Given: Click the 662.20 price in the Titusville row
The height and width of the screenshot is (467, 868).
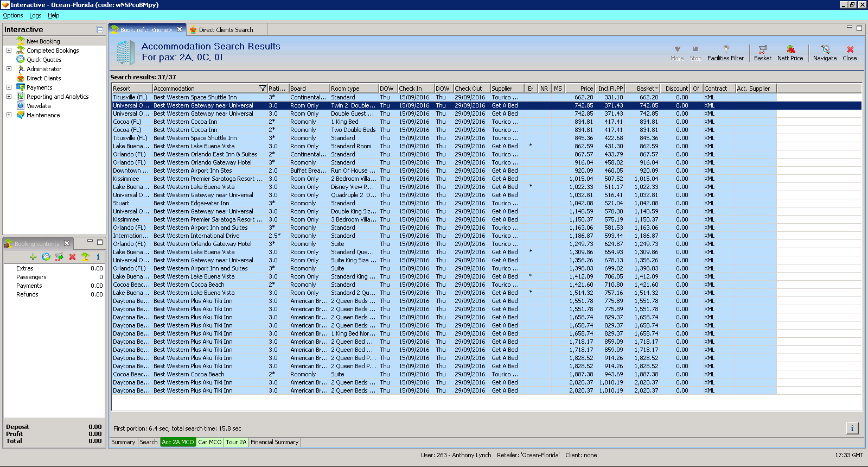Looking at the screenshot, I should pos(584,97).
